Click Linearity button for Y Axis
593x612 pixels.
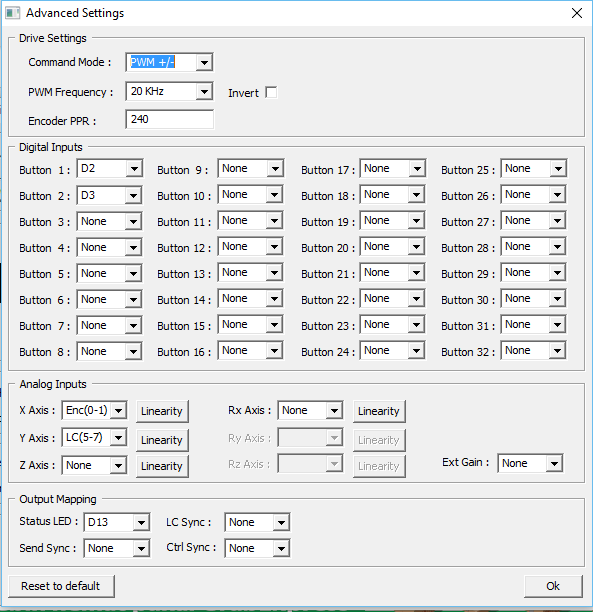(x=162, y=440)
